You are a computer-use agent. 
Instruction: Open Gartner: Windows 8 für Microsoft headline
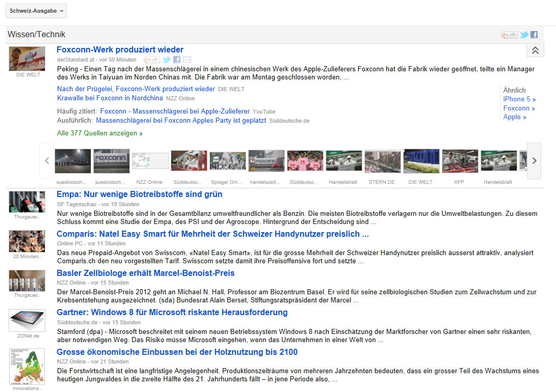[x=172, y=312]
